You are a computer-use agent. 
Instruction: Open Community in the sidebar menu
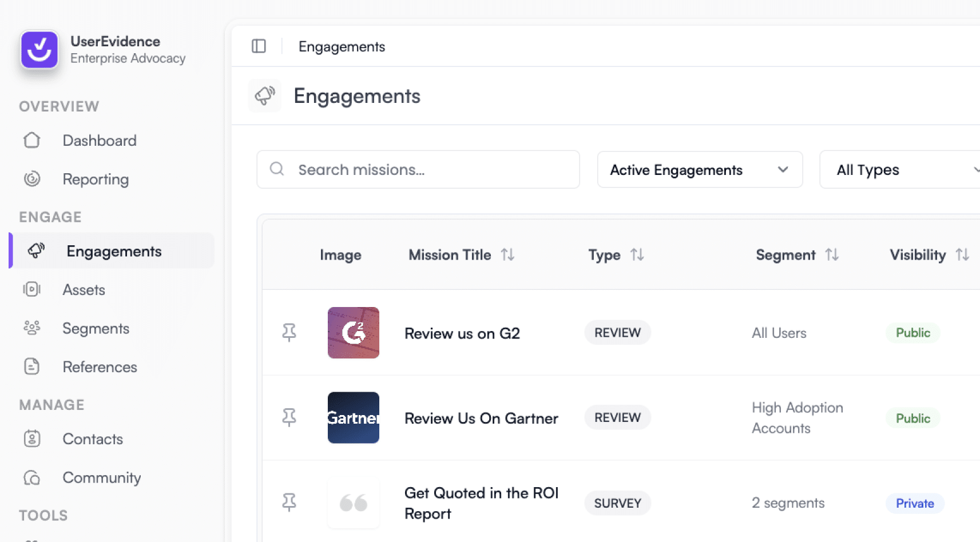pos(101,477)
